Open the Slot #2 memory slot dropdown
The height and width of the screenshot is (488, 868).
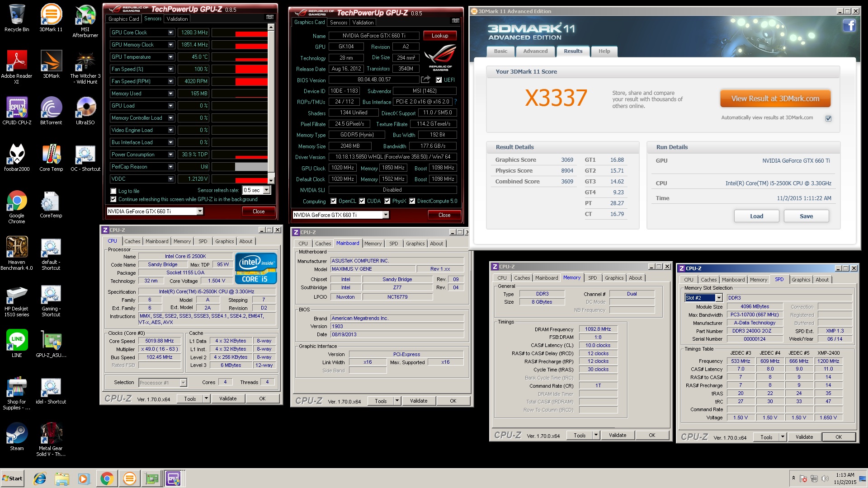point(719,298)
